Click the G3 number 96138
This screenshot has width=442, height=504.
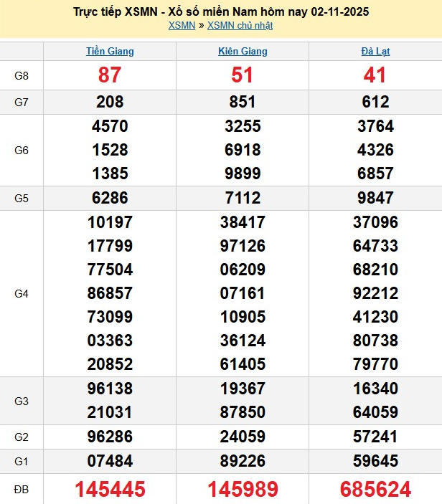(x=110, y=389)
